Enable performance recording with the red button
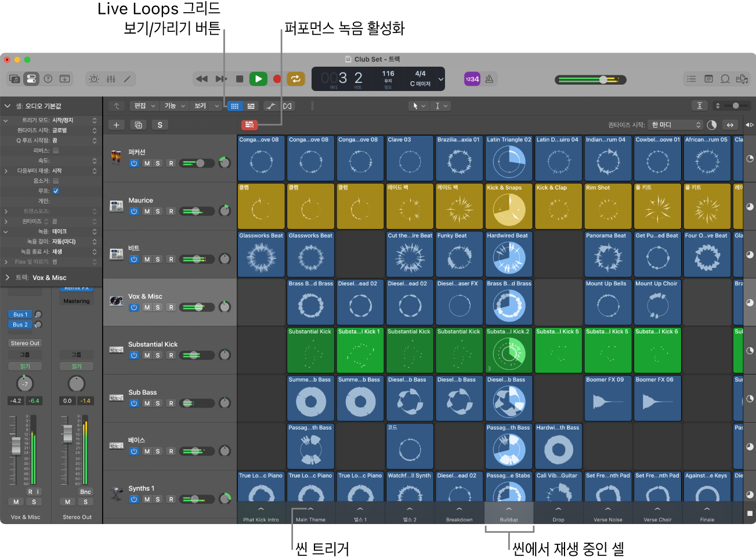The image size is (756, 560). click(x=249, y=125)
